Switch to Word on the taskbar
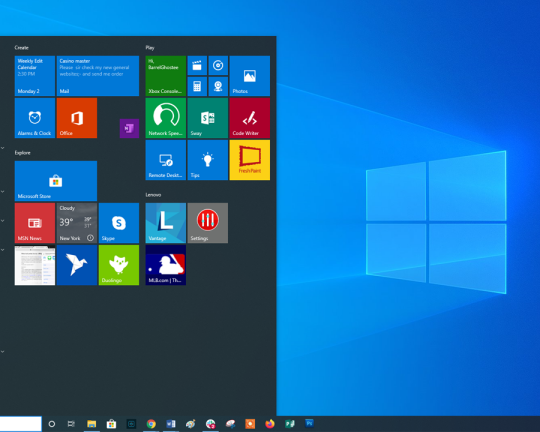Image resolution: width=540 pixels, height=432 pixels. [171, 424]
